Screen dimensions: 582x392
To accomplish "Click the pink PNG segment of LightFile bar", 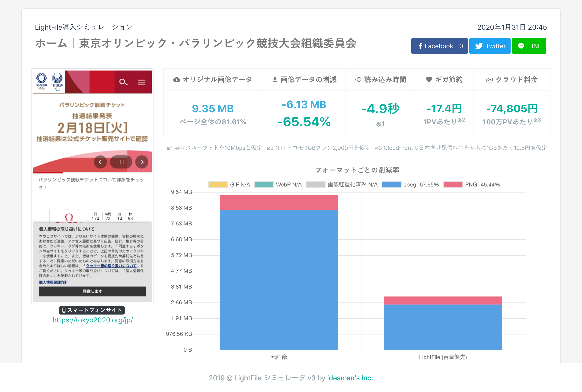I will (443, 300).
